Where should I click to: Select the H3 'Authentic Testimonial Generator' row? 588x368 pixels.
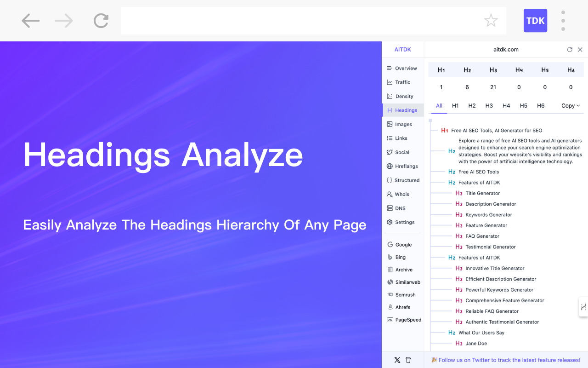coord(497,322)
